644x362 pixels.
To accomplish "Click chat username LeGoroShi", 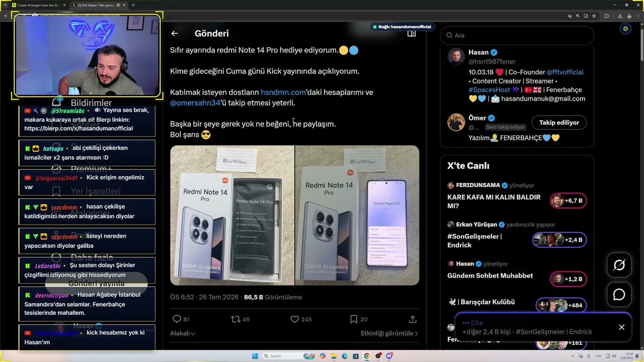I will point(48,266).
